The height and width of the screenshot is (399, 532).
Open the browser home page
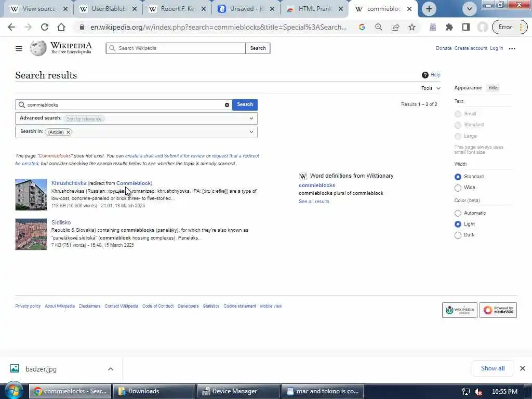pyautogui.click(x=61, y=27)
